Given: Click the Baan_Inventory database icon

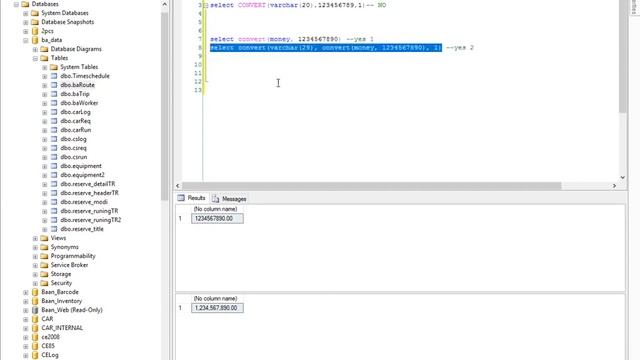Looking at the screenshot, I should tap(35, 301).
